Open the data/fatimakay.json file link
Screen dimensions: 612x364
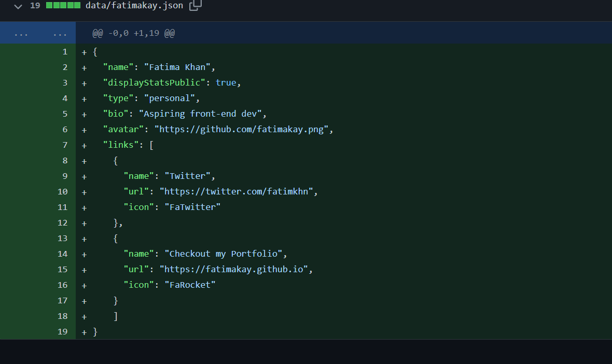[134, 6]
